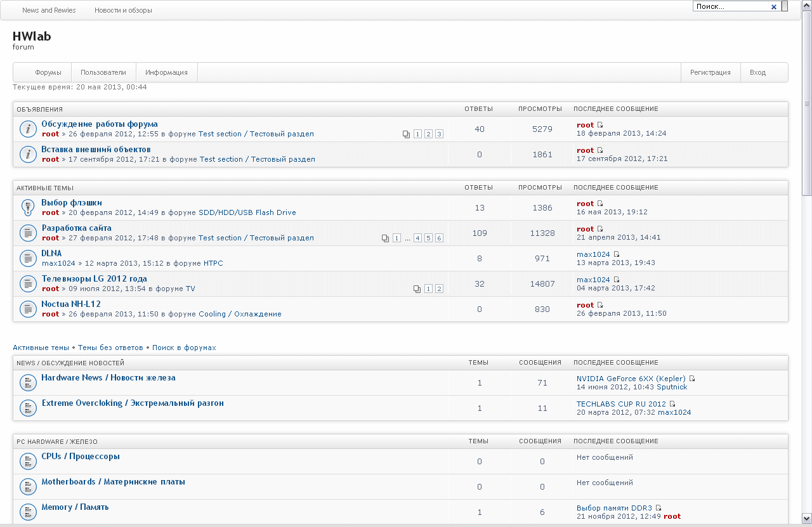Image resolution: width=812 pixels, height=527 pixels.
Task: Click the last post icon in DLNA row
Action: [616, 254]
